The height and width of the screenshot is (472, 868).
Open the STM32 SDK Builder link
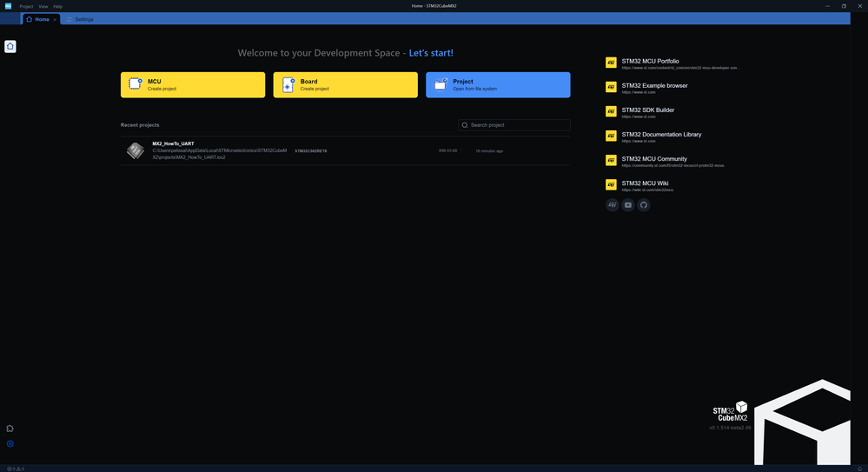click(647, 110)
